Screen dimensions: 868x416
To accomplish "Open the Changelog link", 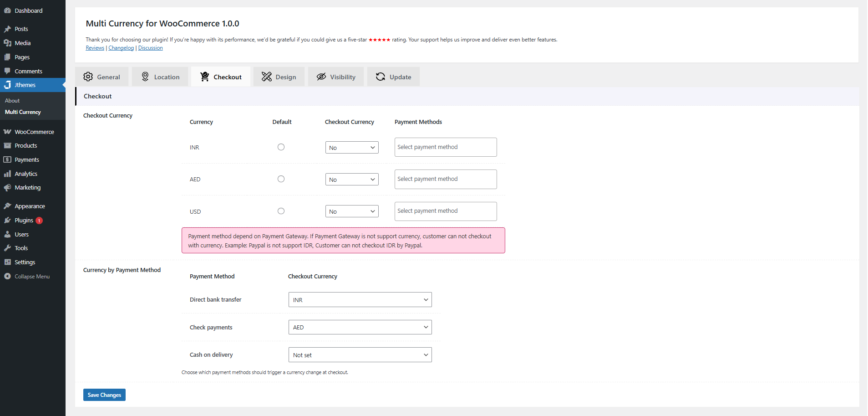I will 121,48.
